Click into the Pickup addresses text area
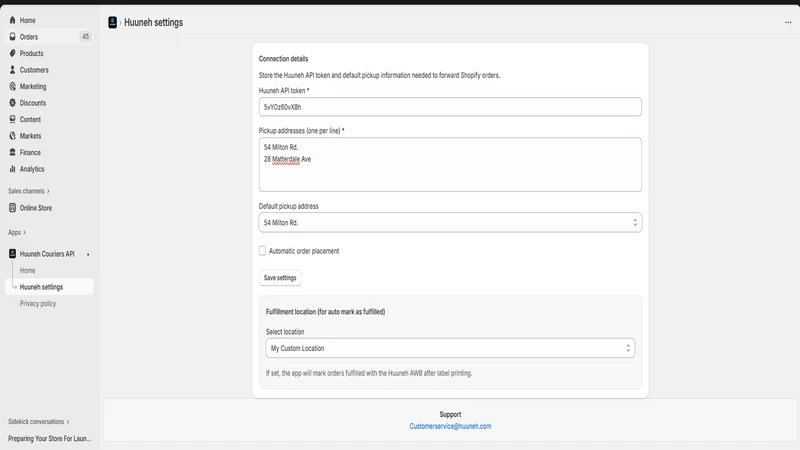 point(450,164)
